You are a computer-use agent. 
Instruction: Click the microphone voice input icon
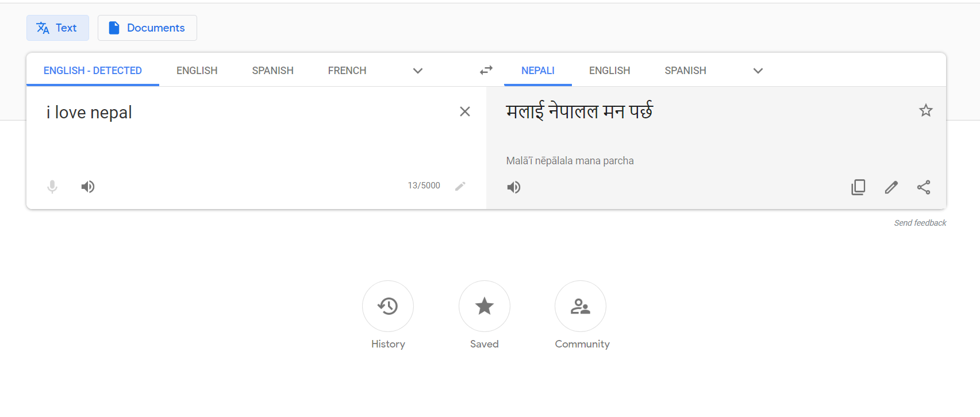(52, 187)
